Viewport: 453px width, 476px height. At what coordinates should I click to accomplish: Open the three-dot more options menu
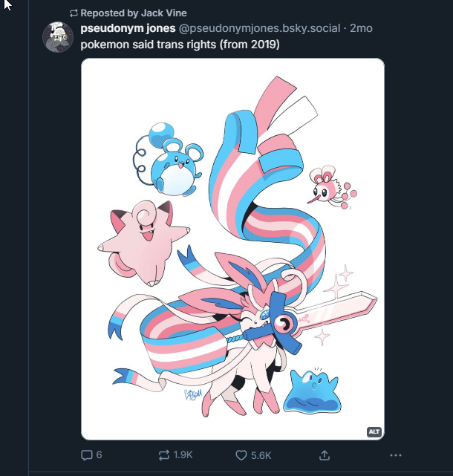tap(395, 455)
